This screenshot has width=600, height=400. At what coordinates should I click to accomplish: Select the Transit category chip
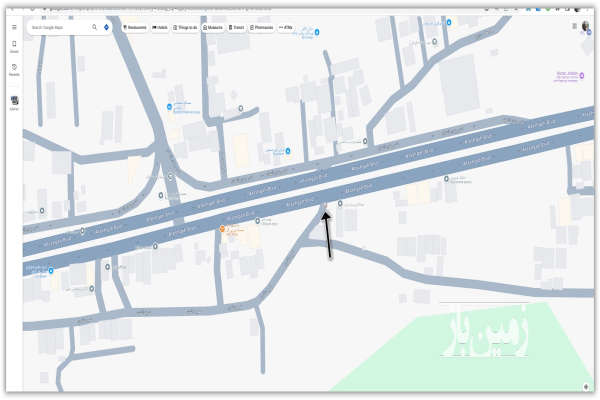click(x=236, y=28)
